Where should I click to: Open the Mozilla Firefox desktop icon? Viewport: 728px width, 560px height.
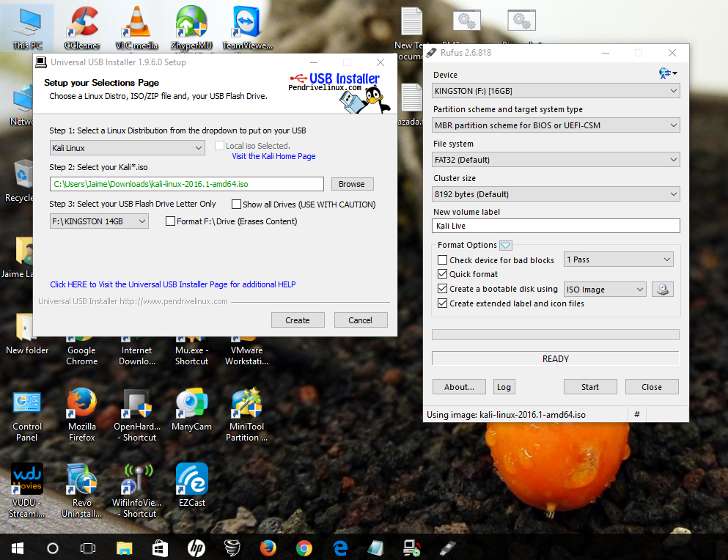click(81, 415)
